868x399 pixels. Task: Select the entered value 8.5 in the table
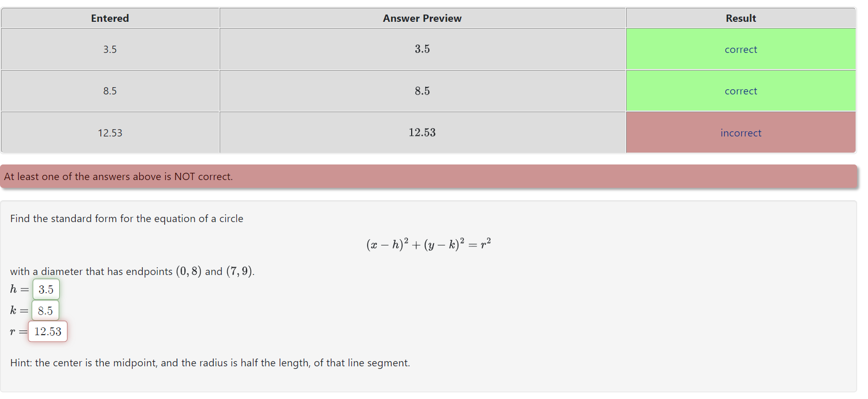click(110, 91)
